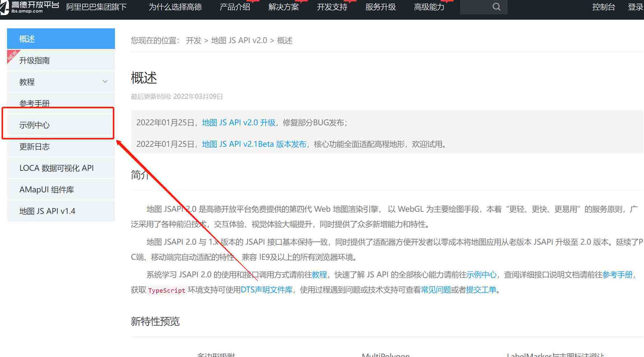This screenshot has width=644, height=357.
Task: Open the 产品介绍 menu
Action: (x=235, y=7)
